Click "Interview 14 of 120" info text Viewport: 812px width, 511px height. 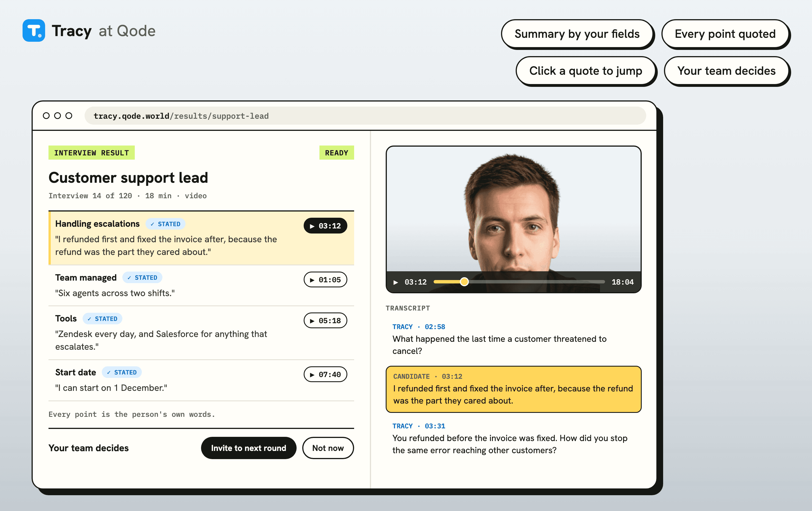click(x=90, y=196)
